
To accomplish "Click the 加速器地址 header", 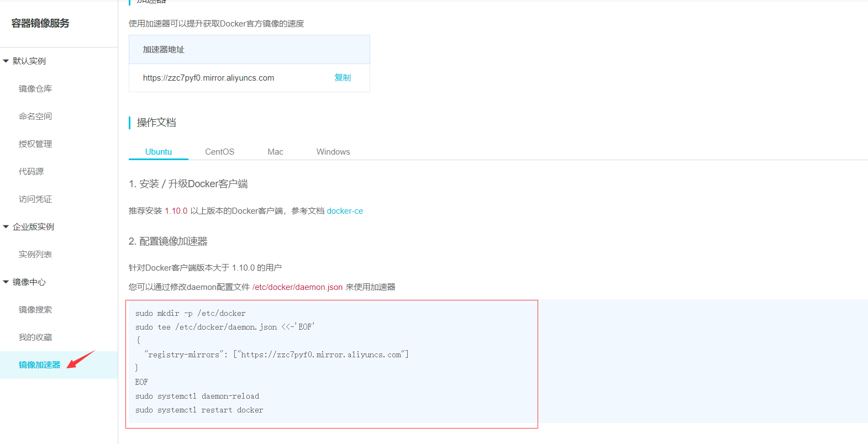I will point(164,50).
